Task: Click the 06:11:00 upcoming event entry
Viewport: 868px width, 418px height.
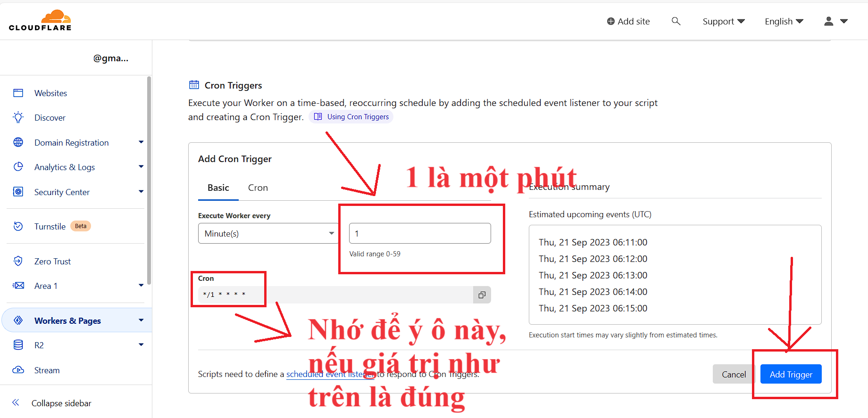Action: tap(593, 242)
